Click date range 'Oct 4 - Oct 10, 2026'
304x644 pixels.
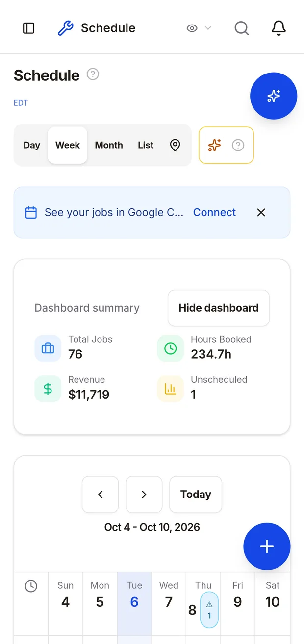click(x=152, y=527)
